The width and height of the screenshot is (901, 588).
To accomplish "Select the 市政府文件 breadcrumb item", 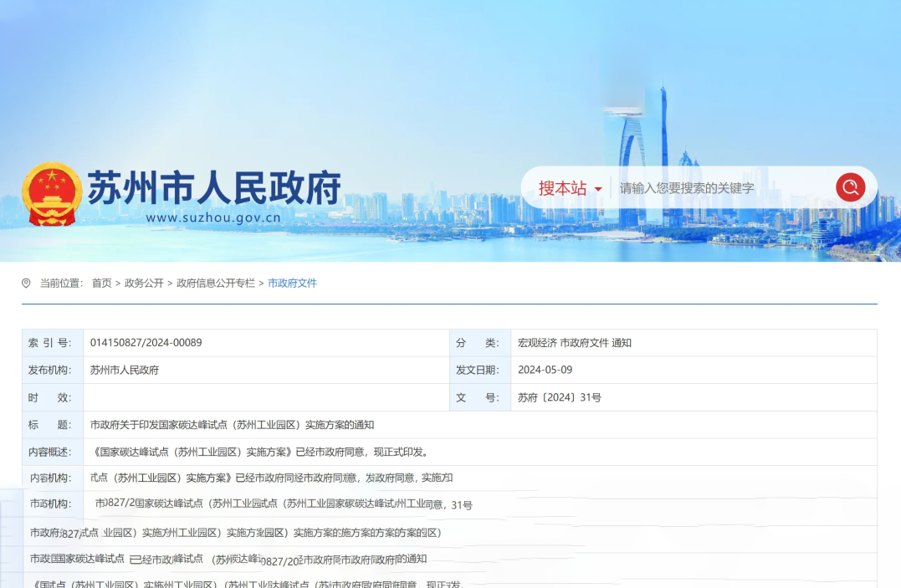I will [292, 284].
